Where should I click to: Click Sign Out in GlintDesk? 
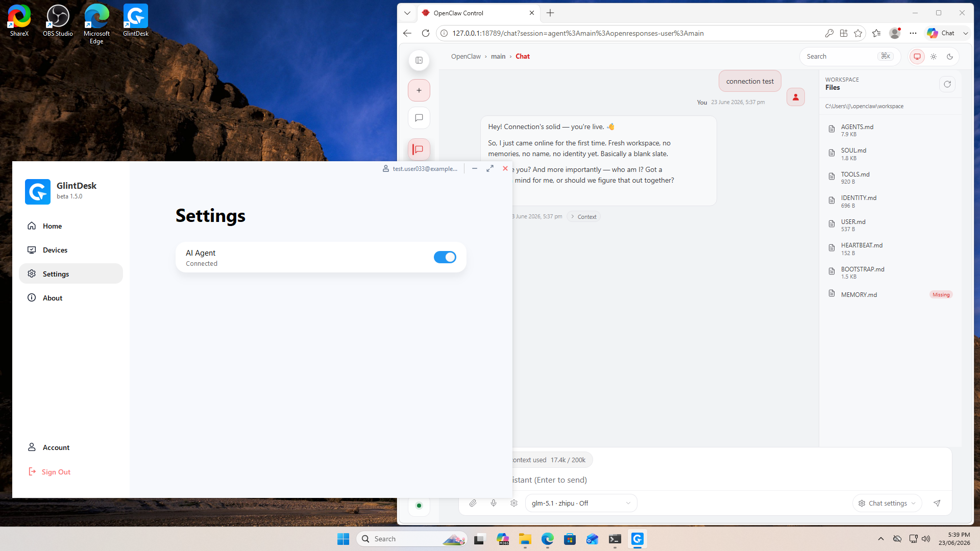(49, 472)
